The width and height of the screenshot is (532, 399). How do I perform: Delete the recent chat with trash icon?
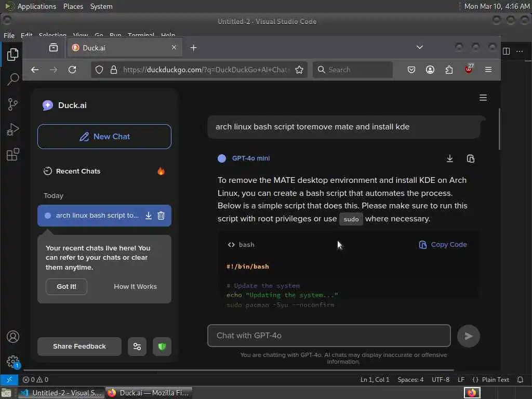(x=161, y=216)
